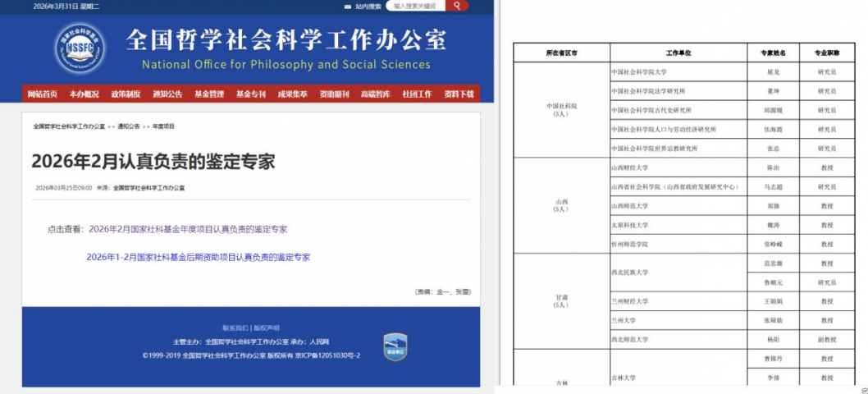
Task: Click the envelope icon beside 站内搜索
Action: click(x=347, y=6)
